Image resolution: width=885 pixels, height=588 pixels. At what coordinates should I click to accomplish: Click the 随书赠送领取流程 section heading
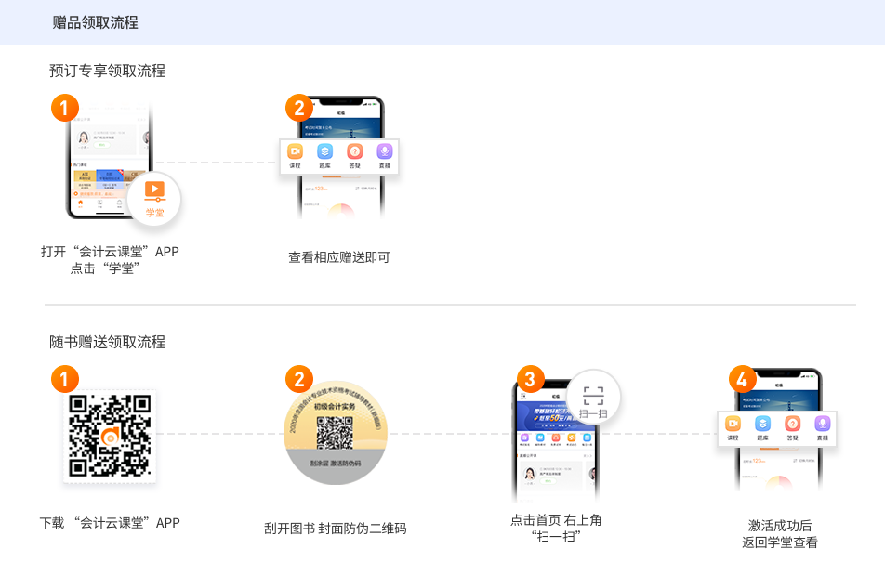click(x=107, y=342)
